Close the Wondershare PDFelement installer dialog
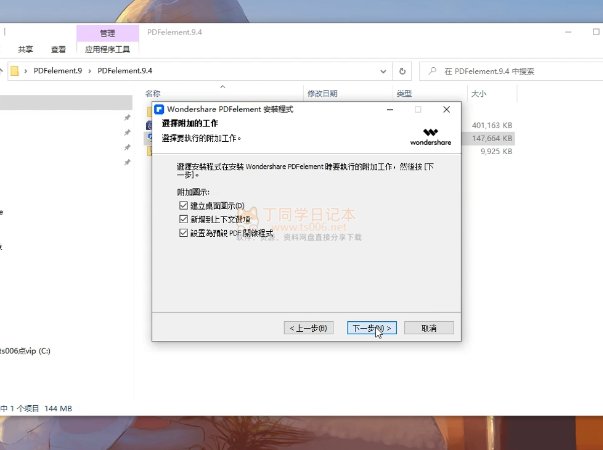This screenshot has width=603, height=450. pos(446,110)
